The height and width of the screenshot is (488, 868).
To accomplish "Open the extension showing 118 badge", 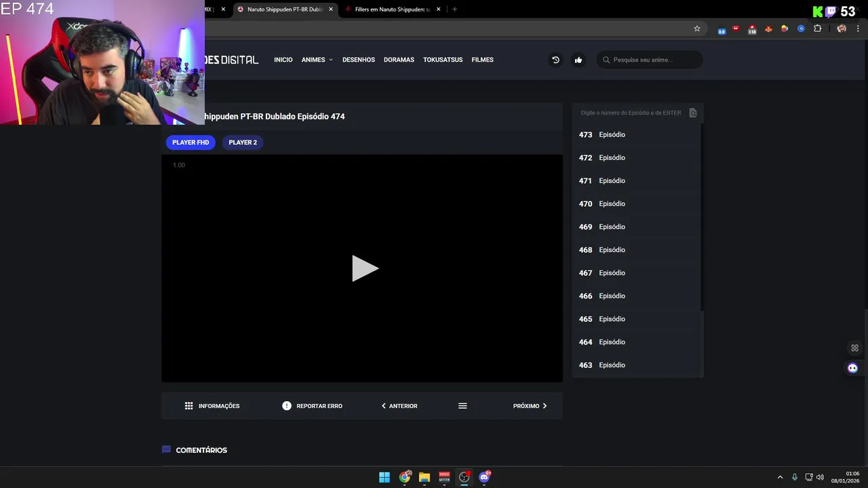I will pos(752,29).
